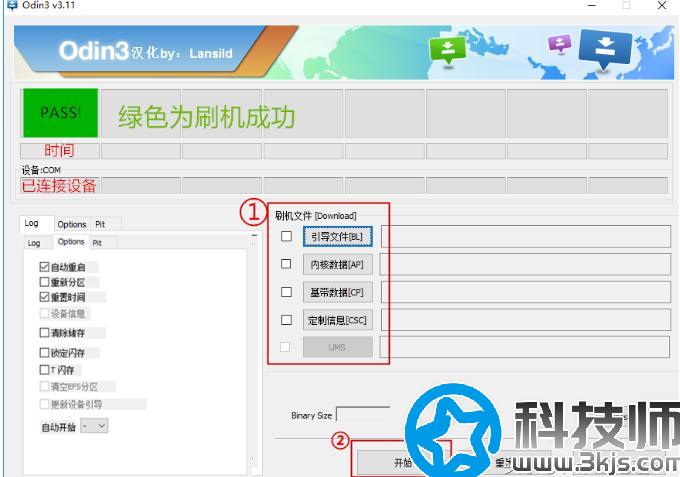This screenshot has width=680, height=477.
Task: Click the greyed-out 设备信息 checkbox
Action: pyautogui.click(x=44, y=313)
